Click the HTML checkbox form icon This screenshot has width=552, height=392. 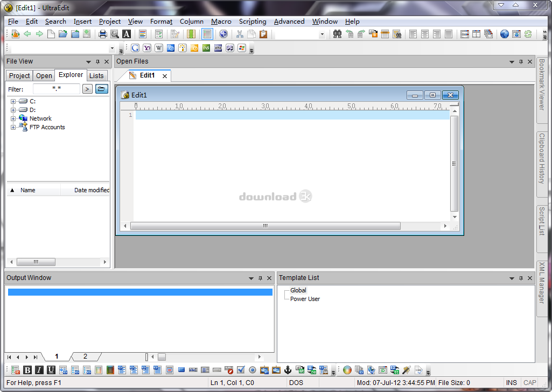(x=240, y=370)
